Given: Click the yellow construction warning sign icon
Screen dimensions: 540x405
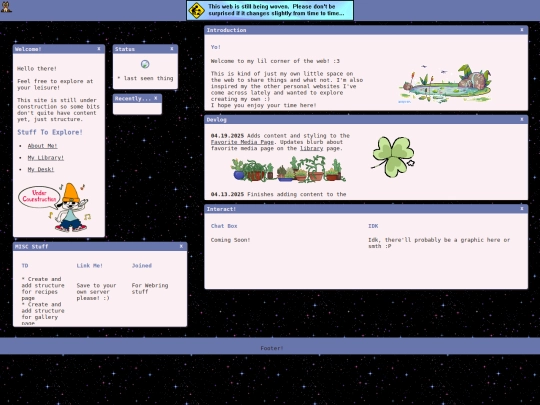Looking at the screenshot, I should pyautogui.click(x=197, y=10).
